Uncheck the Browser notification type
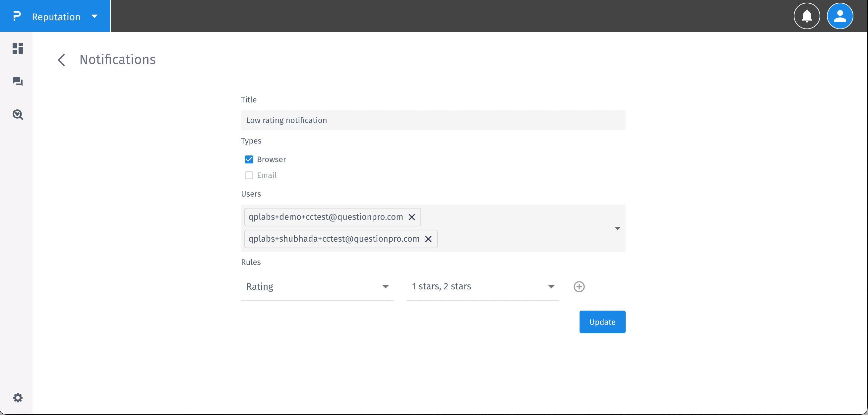 pyautogui.click(x=249, y=159)
